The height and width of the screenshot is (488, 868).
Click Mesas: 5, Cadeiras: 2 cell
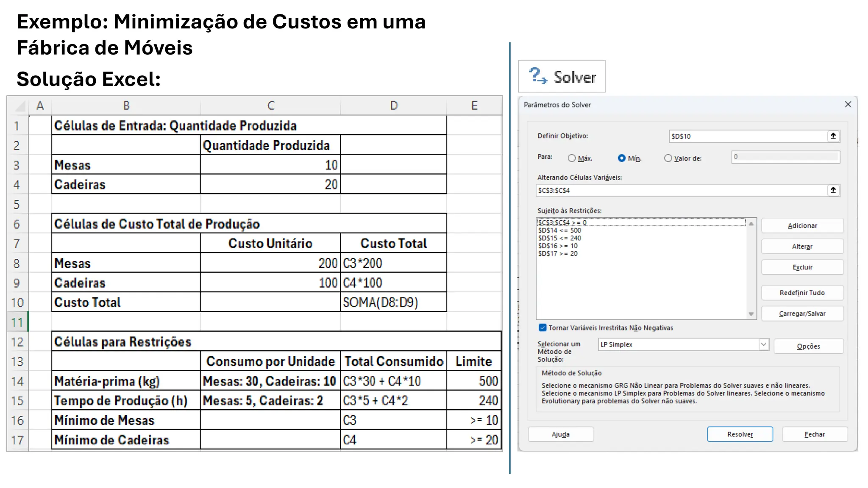pos(270,400)
